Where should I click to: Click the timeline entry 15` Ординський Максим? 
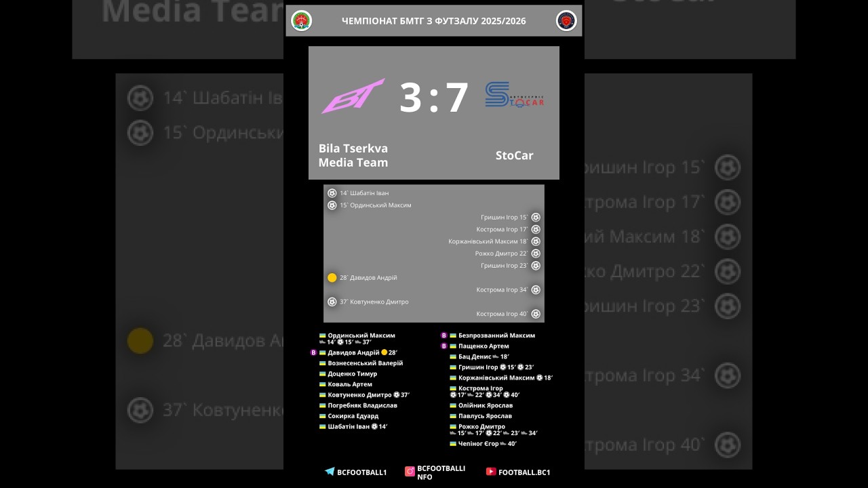(x=376, y=205)
